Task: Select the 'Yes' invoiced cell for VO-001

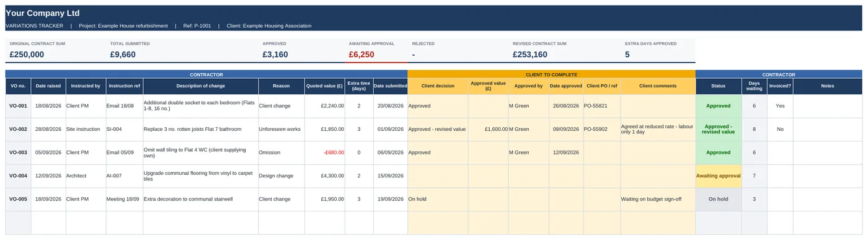Action: (780, 106)
